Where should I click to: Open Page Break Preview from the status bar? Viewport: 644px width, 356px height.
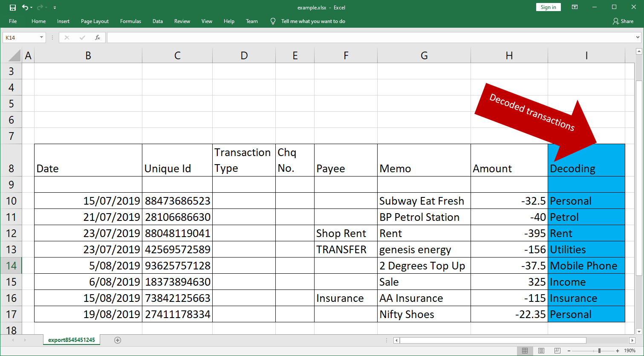click(x=557, y=350)
